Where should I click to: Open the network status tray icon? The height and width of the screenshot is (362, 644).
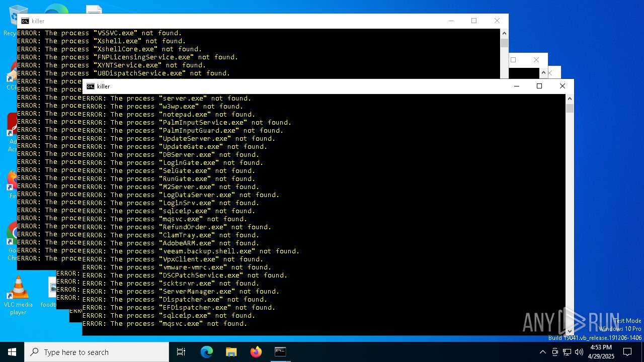pyautogui.click(x=567, y=352)
